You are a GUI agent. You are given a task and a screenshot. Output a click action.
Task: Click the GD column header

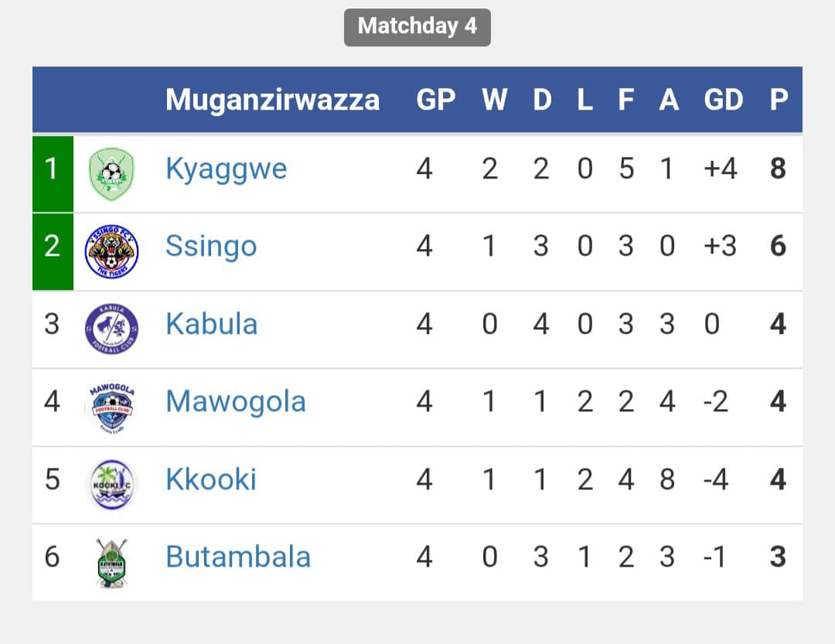pyautogui.click(x=723, y=100)
